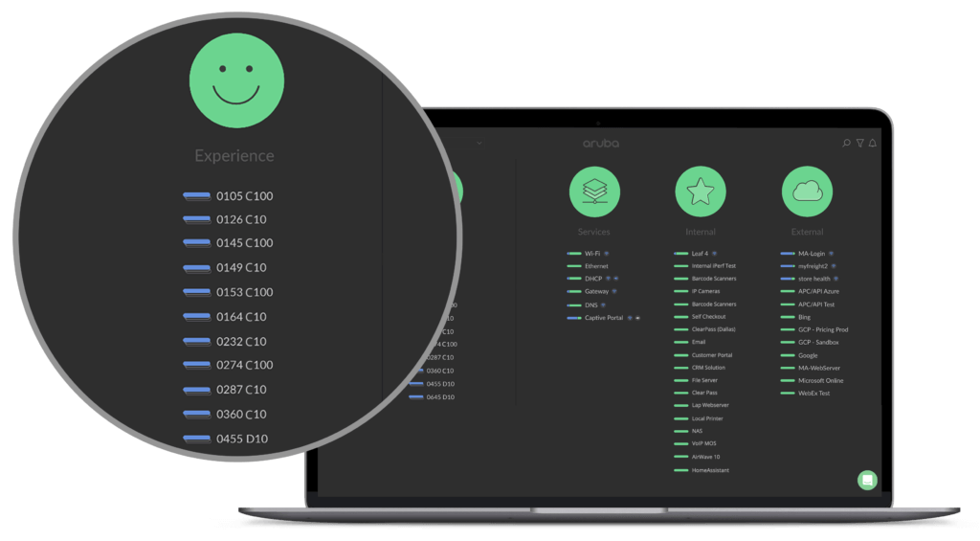Click the wireless icon beside myfreight2
The width and height of the screenshot is (980, 541).
click(834, 266)
